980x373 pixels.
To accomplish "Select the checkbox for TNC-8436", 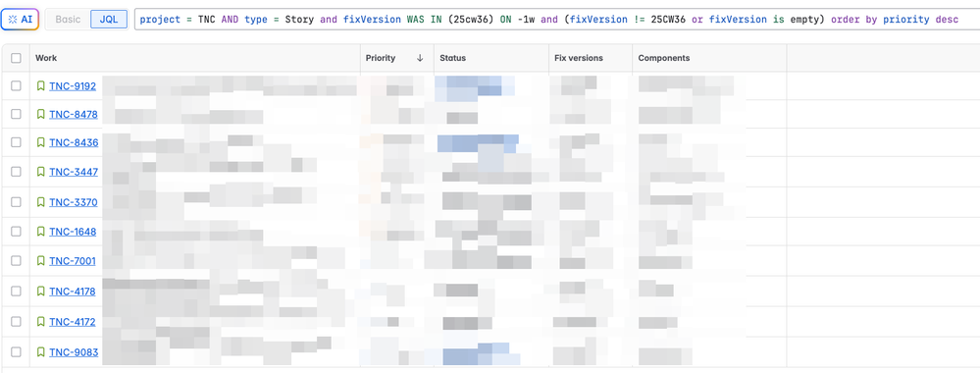I will coord(17,142).
